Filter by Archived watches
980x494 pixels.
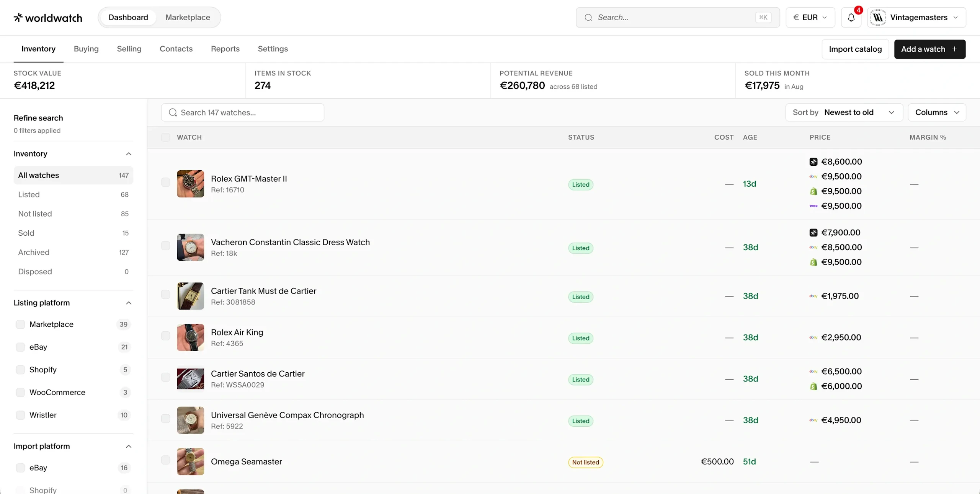(x=73, y=253)
